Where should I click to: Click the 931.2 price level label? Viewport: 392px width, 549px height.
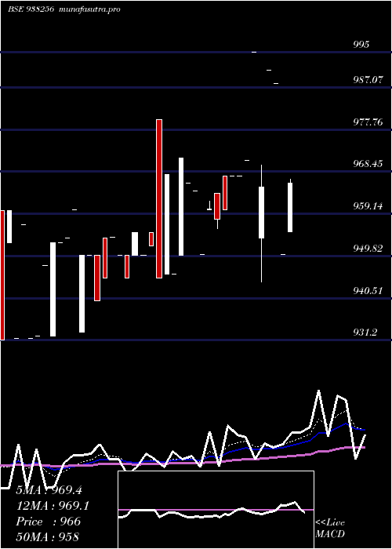tap(365, 332)
